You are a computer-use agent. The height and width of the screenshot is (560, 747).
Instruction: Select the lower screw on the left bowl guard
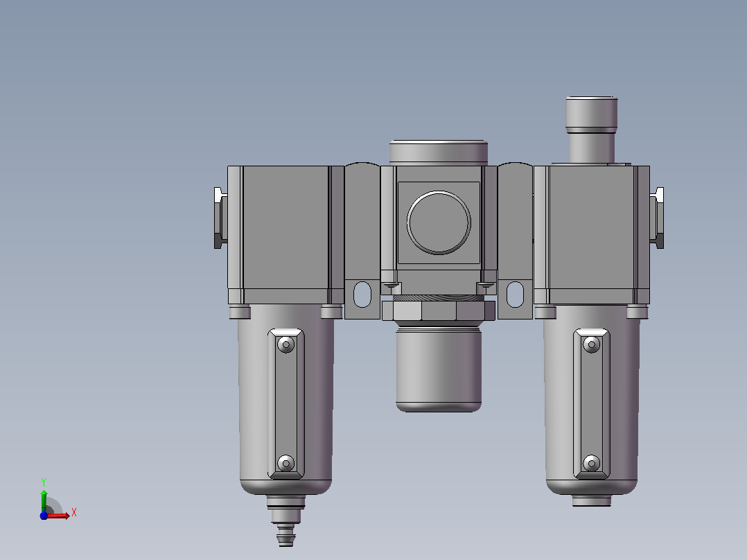click(285, 463)
